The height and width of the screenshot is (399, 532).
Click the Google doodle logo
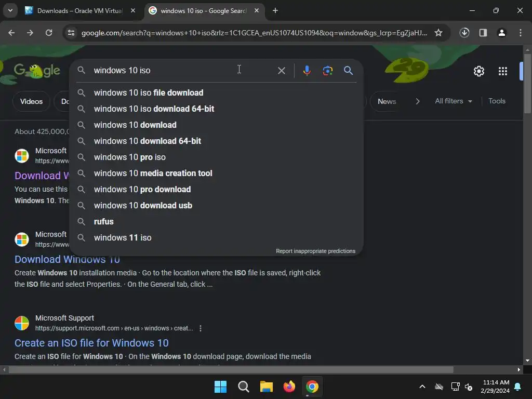(x=37, y=71)
